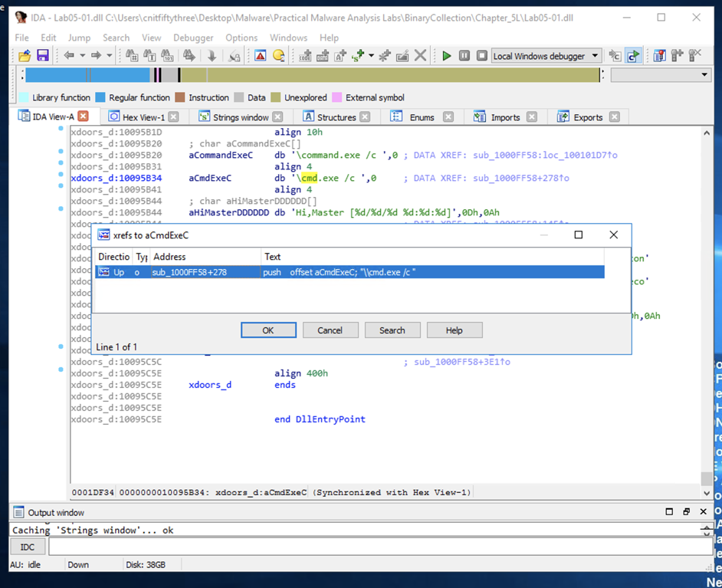Screen dimensions: 722x588
Task: Expand the navigation band dropdown on the right
Action: [704, 75]
